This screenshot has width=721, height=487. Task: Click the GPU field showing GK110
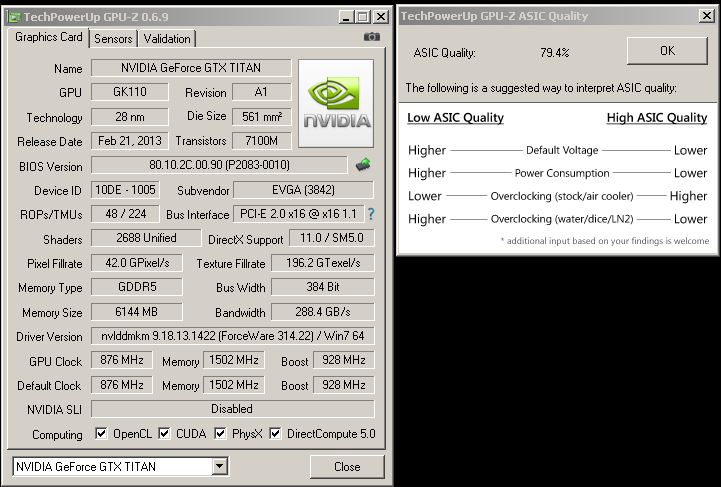click(x=130, y=92)
